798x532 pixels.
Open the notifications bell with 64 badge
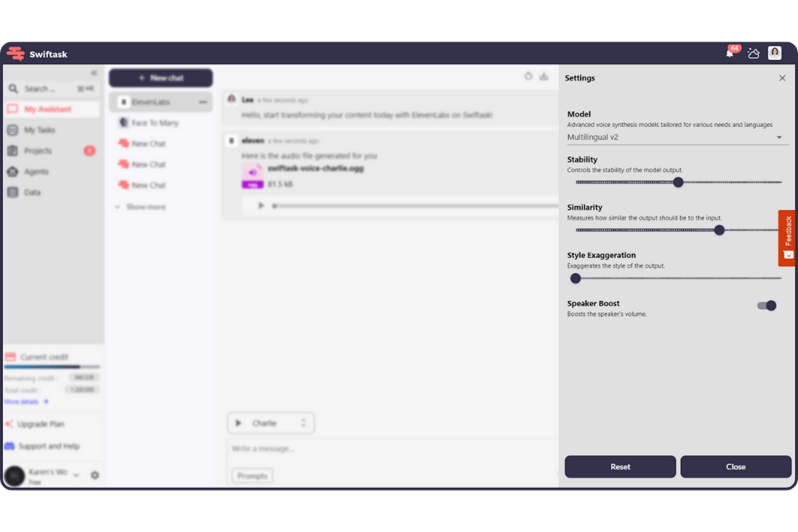(729, 54)
